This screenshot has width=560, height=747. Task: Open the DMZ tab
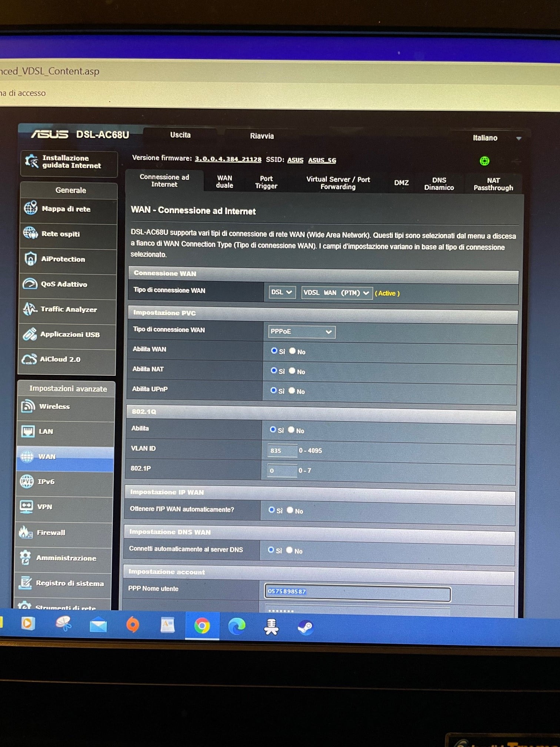[401, 183]
